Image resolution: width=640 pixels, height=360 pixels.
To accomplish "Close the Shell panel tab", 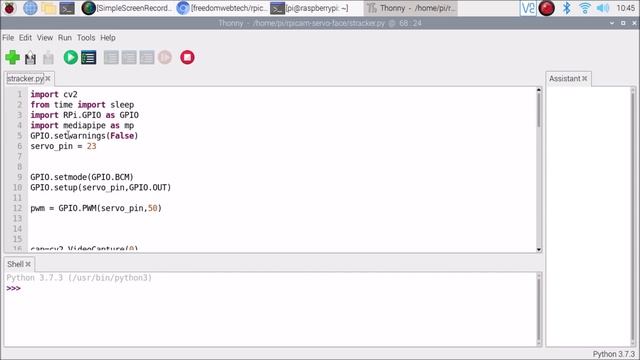I will [x=28, y=264].
